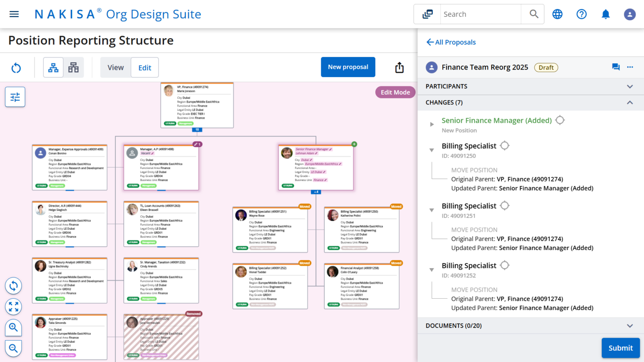Screen dimensions: 644x362
Task: Expand the PARTICIPANTS section
Action: (630, 86)
